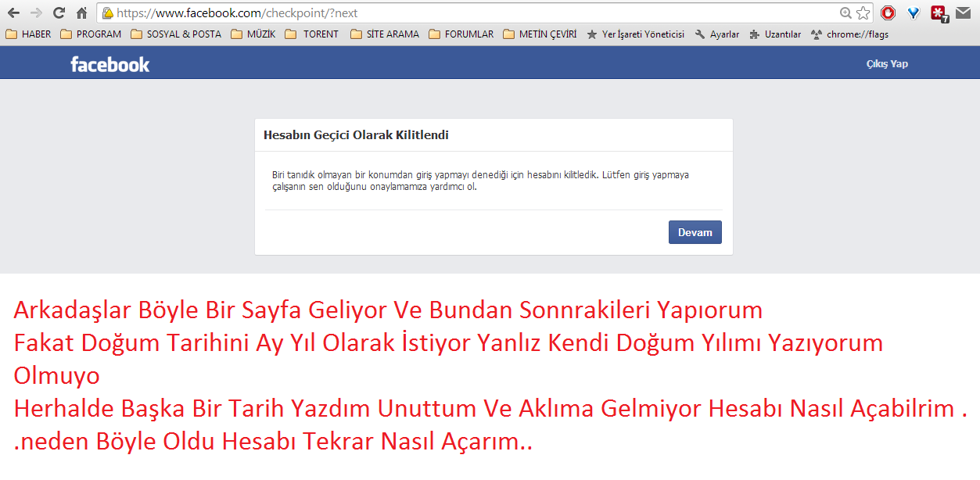Open the AdBlock stop-hand extension icon
The width and height of the screenshot is (980, 480).
[888, 13]
